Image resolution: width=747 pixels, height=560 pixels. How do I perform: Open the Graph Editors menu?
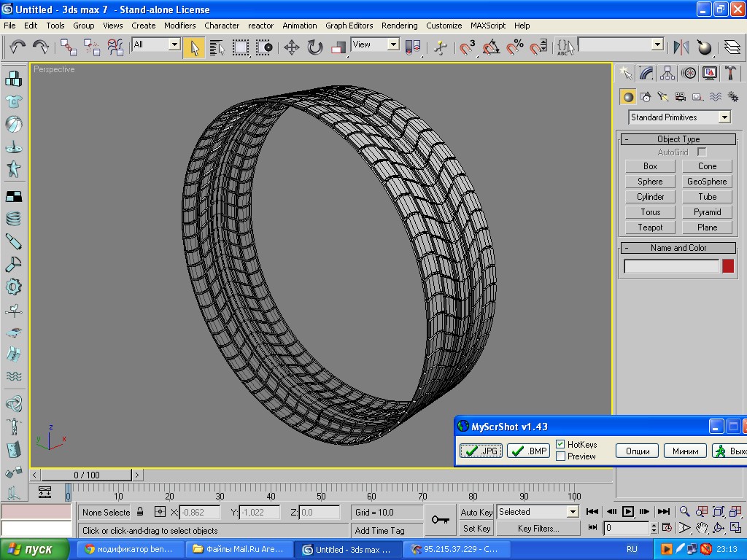[349, 26]
